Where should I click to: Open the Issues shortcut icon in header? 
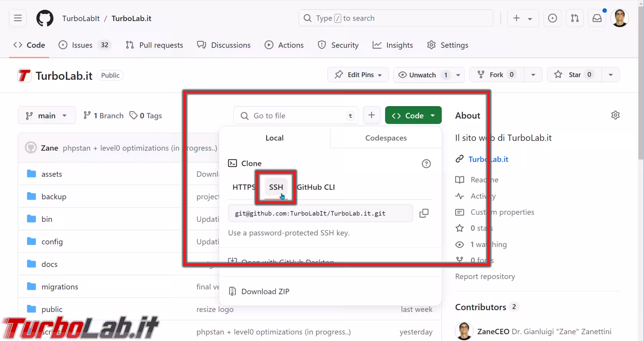click(552, 18)
